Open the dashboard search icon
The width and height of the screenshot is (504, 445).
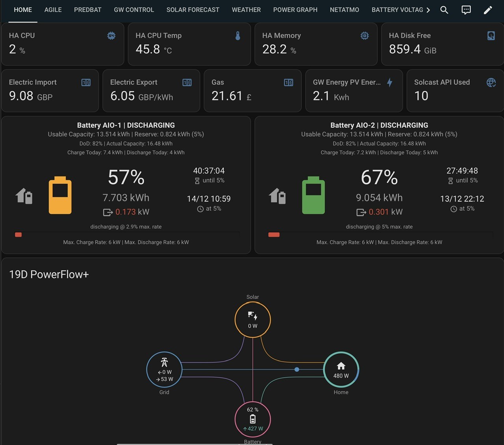[444, 10]
